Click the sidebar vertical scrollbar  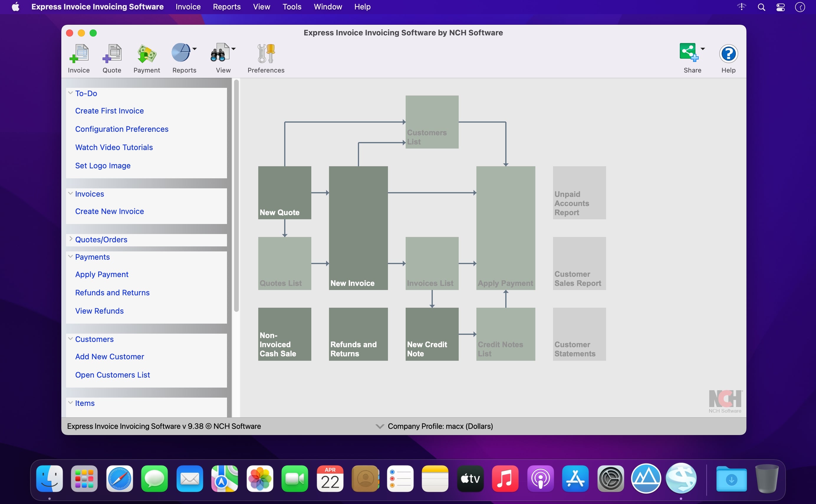click(x=236, y=196)
